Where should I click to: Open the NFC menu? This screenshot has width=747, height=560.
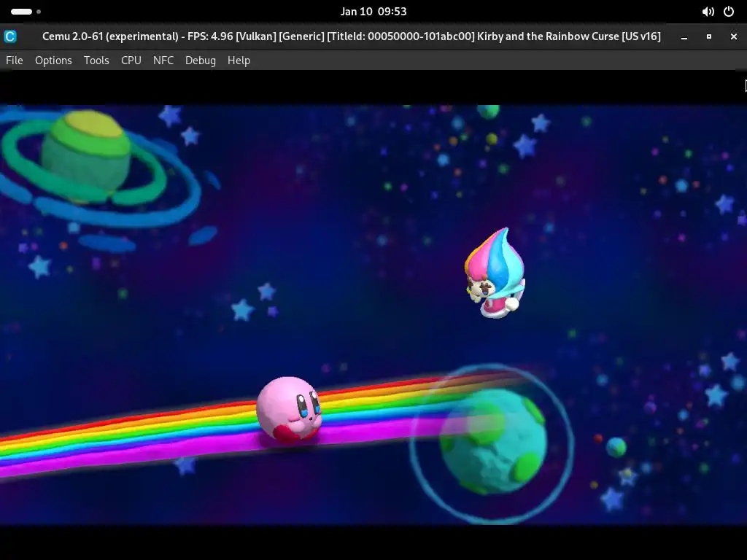pyautogui.click(x=163, y=61)
